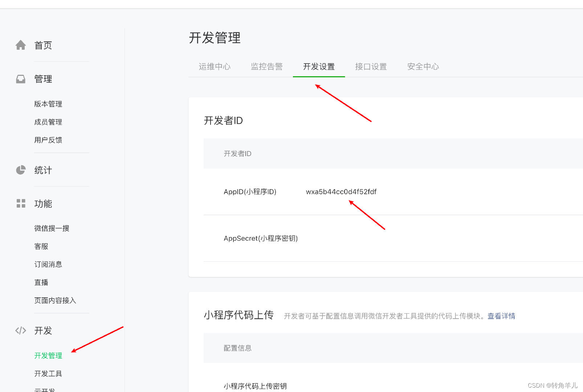
Task: Select the 管理 sidebar section
Action: point(43,79)
